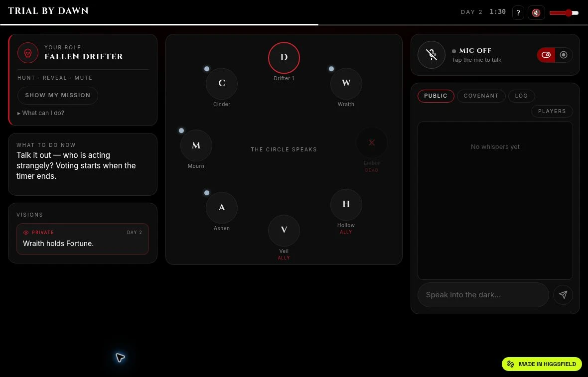Select the Veil ally avatar
Screen dimensions: 588x377
pyautogui.click(x=284, y=231)
